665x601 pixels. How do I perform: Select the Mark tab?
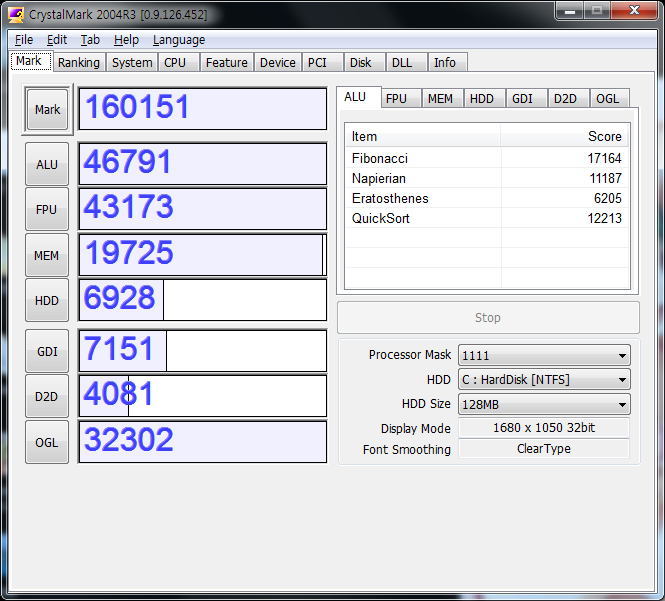[x=30, y=61]
